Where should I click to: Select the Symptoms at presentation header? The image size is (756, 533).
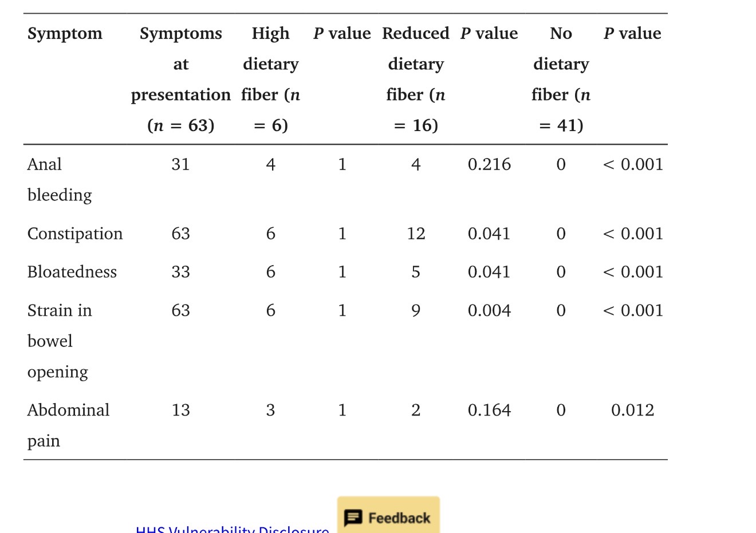(x=180, y=79)
